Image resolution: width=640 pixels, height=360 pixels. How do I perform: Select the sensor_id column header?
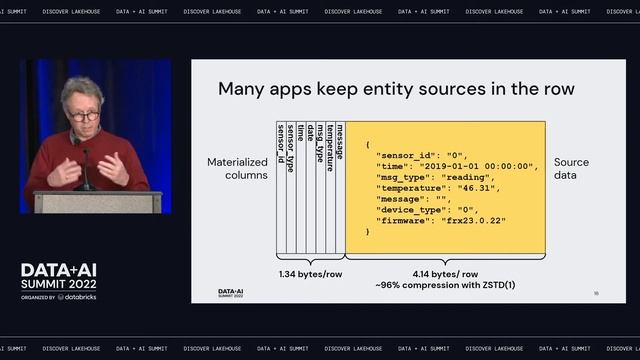pyautogui.click(x=281, y=144)
